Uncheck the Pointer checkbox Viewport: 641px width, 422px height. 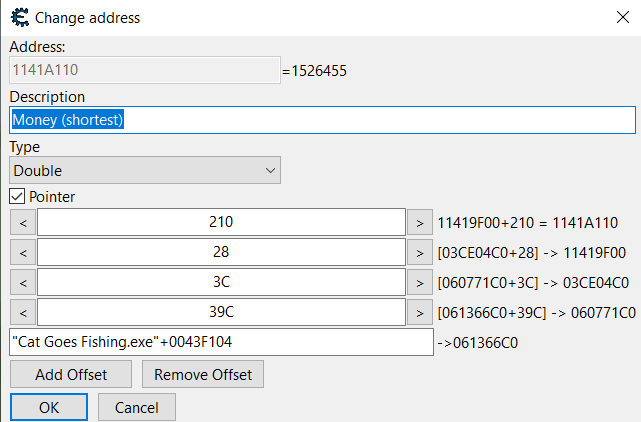pyautogui.click(x=17, y=197)
